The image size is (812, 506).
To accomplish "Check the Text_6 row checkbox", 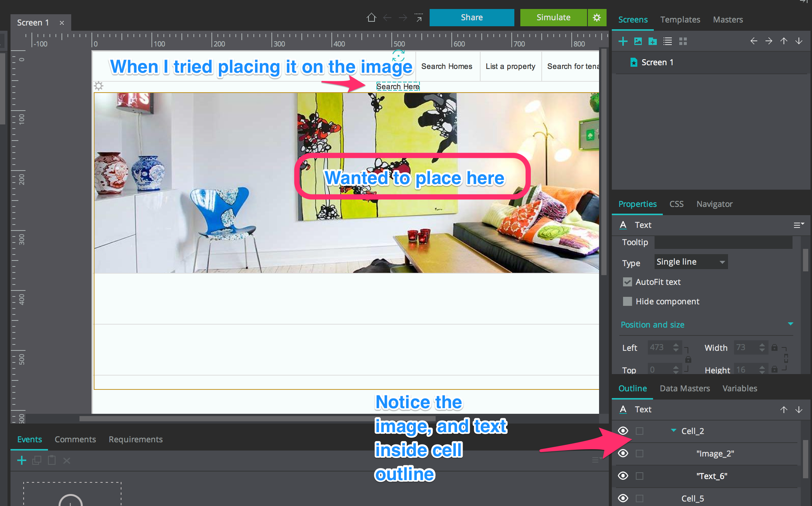I will click(640, 476).
